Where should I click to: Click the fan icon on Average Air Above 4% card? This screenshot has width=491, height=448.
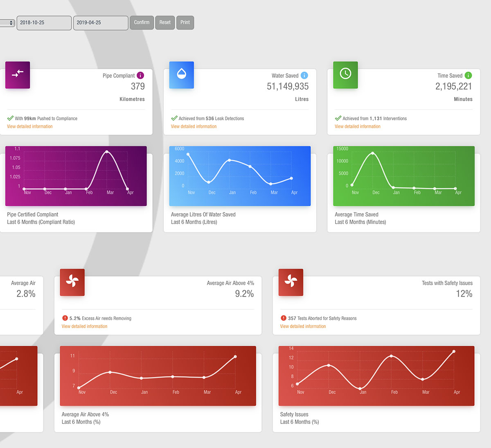[72, 282]
